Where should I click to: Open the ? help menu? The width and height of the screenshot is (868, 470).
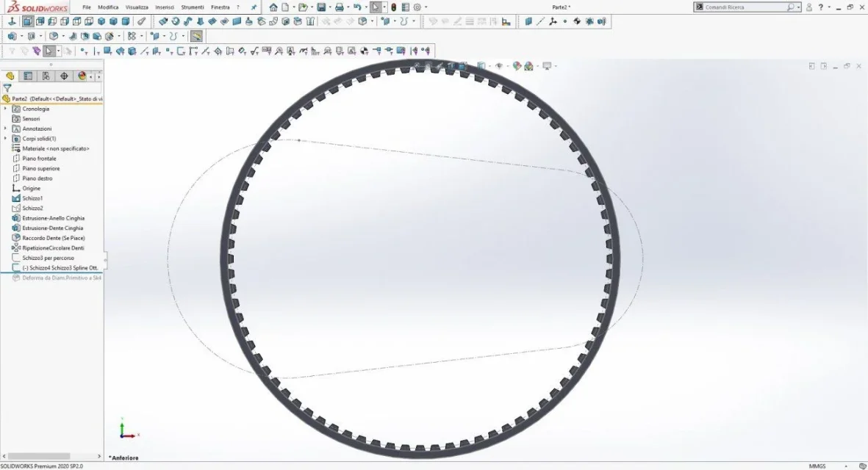point(238,7)
